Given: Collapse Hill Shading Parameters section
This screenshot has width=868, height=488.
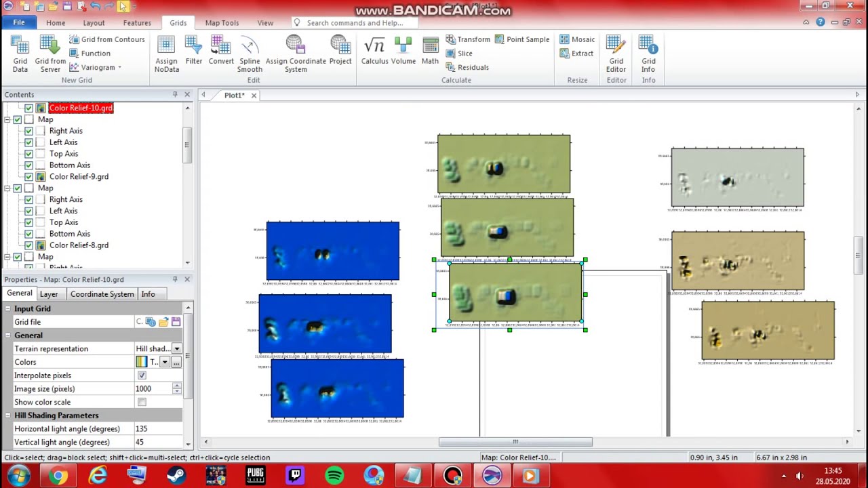Looking at the screenshot, I should click(x=7, y=415).
